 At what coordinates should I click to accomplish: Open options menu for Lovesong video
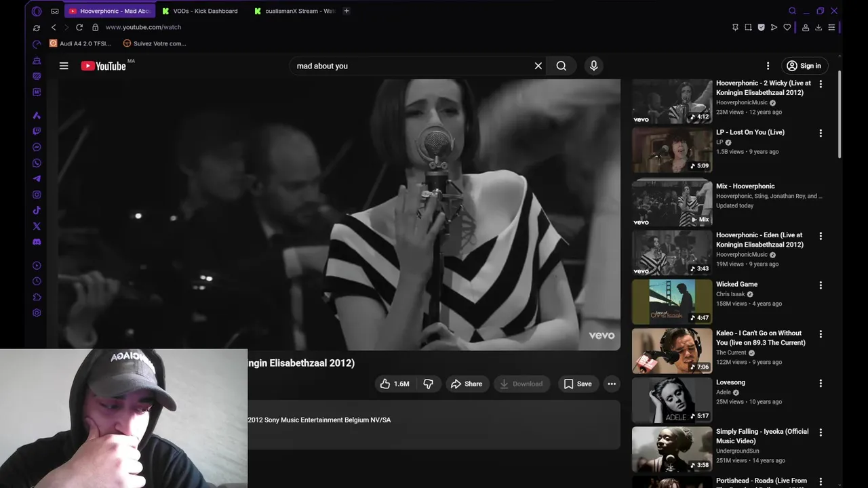(x=821, y=383)
